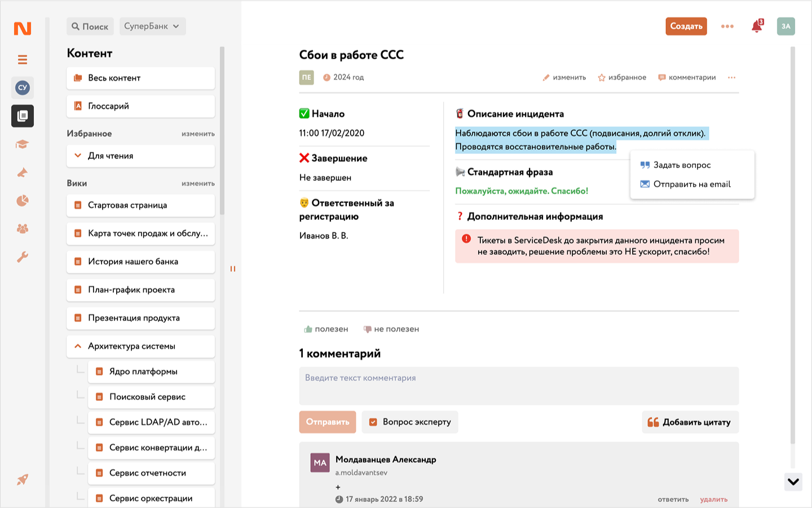
Task: Toggle the 'Вопрос эксперту' checkbox
Action: click(373, 422)
